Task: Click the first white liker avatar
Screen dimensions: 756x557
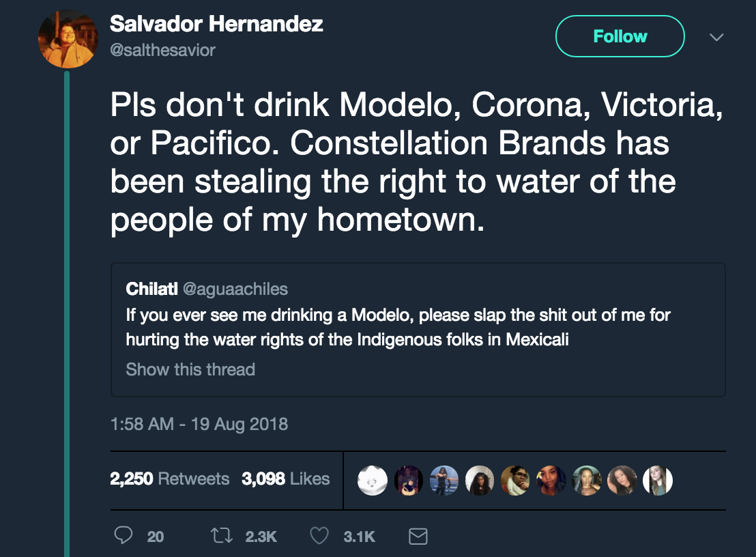Action: pos(373,480)
